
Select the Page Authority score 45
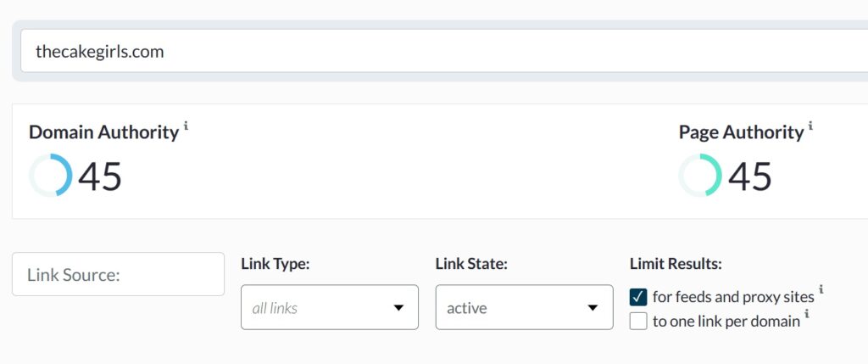pyautogui.click(x=750, y=176)
